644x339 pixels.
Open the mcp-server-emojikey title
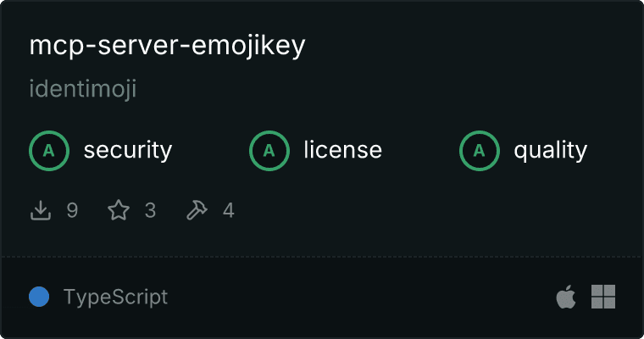pyautogui.click(x=167, y=46)
